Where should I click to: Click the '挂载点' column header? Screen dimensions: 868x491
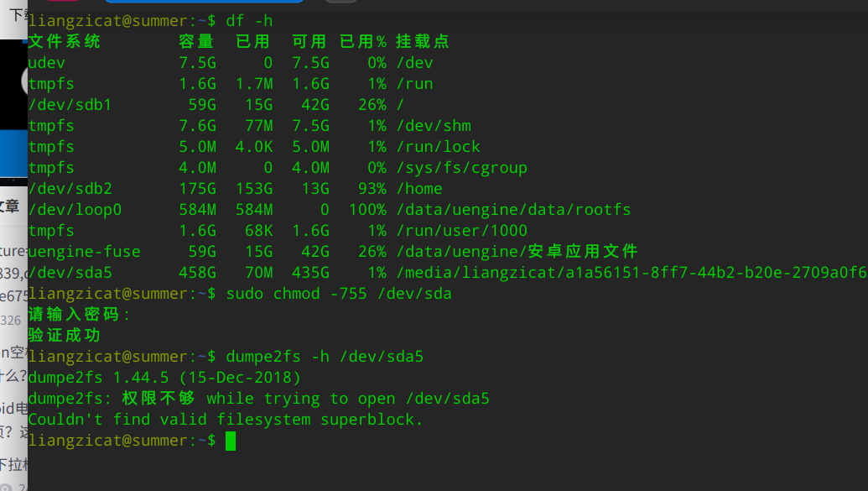(x=423, y=41)
